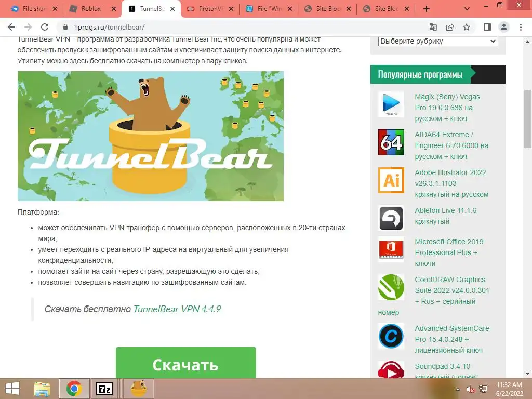Switch to the ProtonVPN tab
The width and height of the screenshot is (532, 399).
[210, 9]
